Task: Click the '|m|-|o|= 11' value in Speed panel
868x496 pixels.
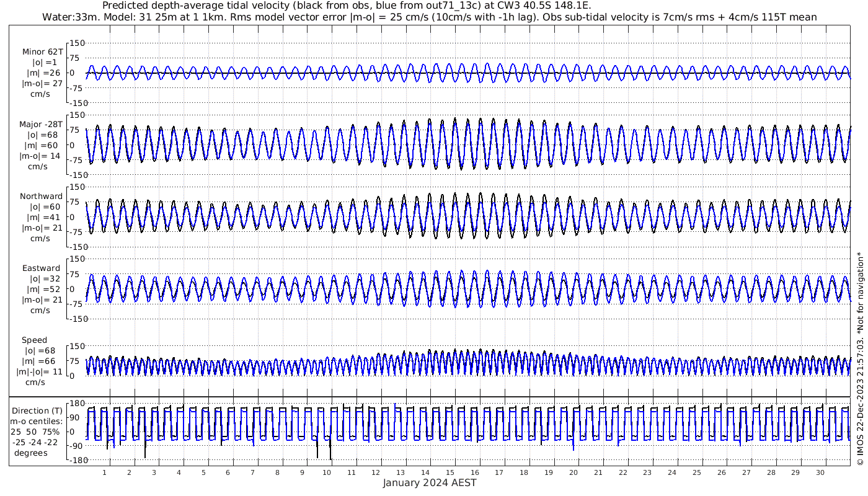Action: pos(40,372)
